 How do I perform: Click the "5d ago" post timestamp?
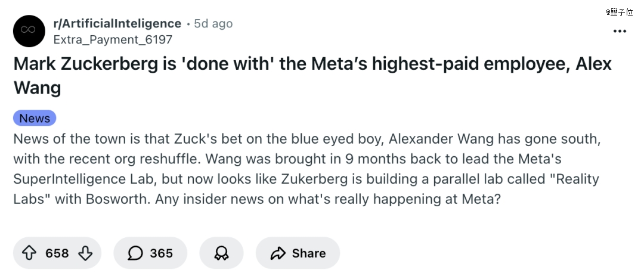213,23
